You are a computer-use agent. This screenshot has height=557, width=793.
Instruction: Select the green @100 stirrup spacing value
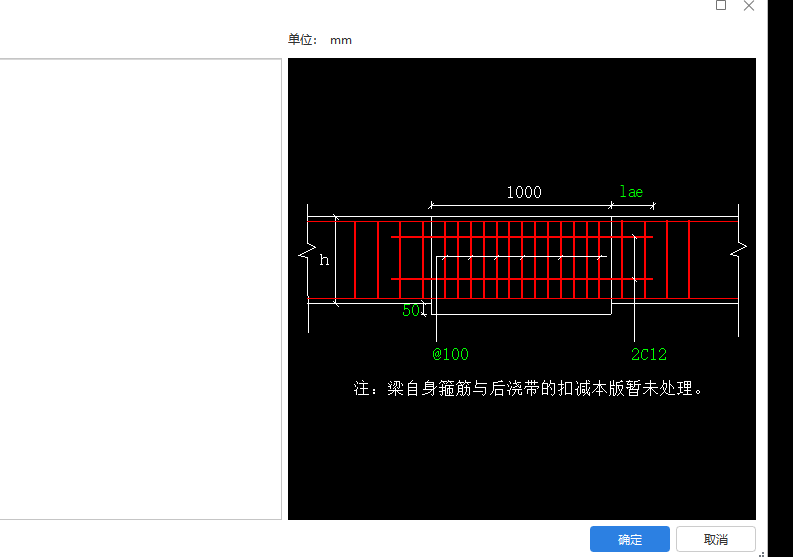[451, 354]
